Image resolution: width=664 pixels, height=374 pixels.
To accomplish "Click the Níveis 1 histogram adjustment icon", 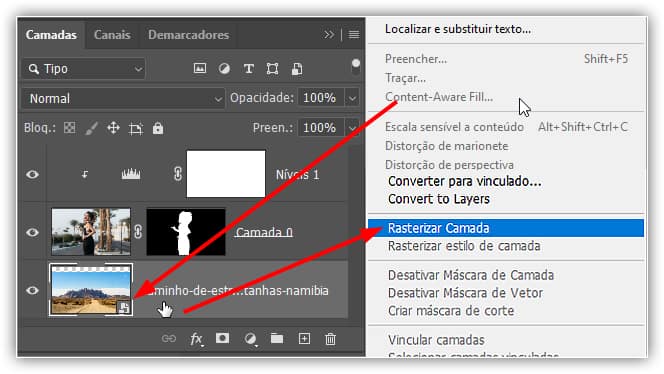I will click(131, 174).
